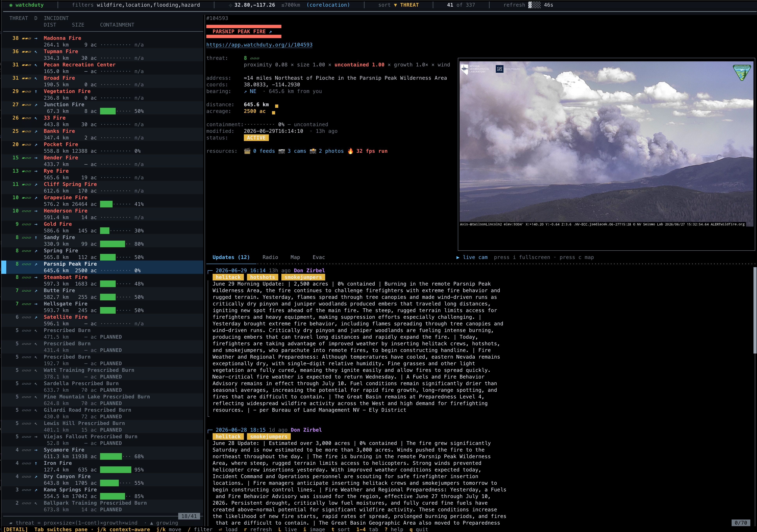Click the hotshots tag
Viewport: 757px width, 532px height.
pyautogui.click(x=262, y=277)
